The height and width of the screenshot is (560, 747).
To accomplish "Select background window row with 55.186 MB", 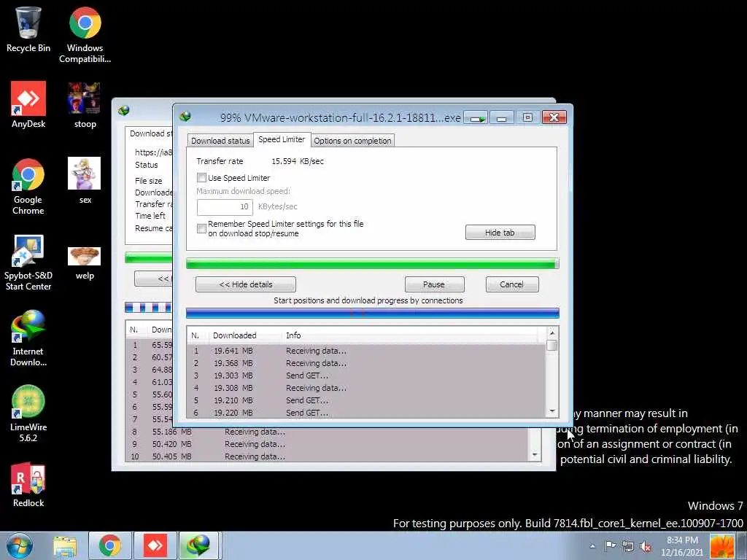I will pos(327,432).
